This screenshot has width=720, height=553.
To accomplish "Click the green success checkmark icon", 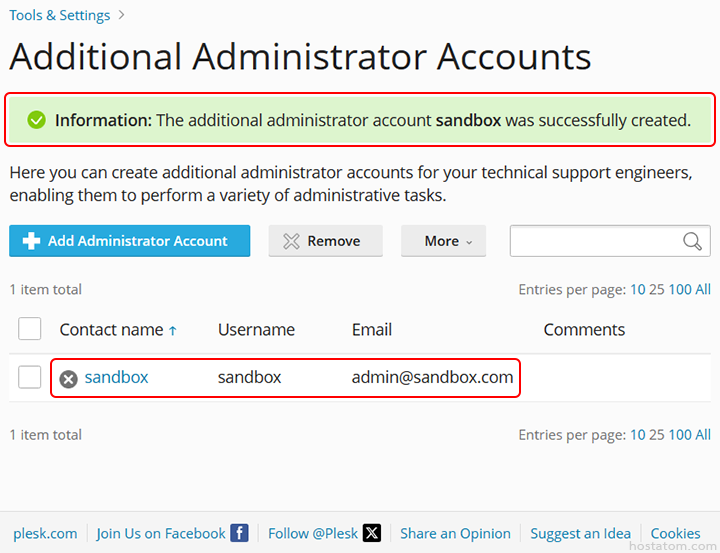I will click(x=37, y=120).
